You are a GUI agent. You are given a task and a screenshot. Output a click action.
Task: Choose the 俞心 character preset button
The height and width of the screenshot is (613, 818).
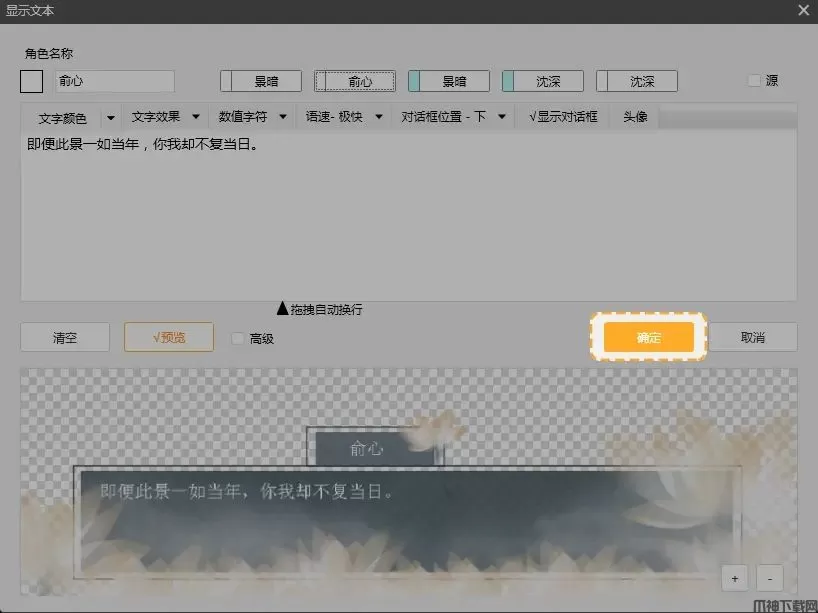(355, 81)
